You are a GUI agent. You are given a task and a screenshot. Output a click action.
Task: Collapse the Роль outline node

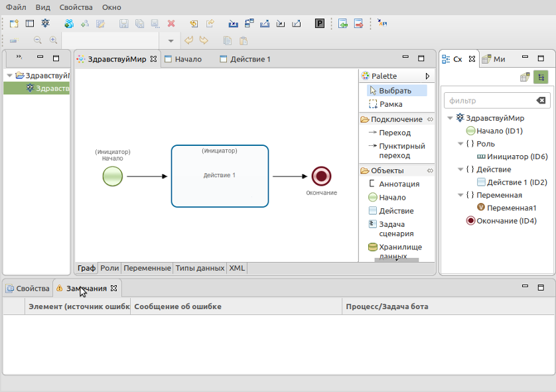460,144
